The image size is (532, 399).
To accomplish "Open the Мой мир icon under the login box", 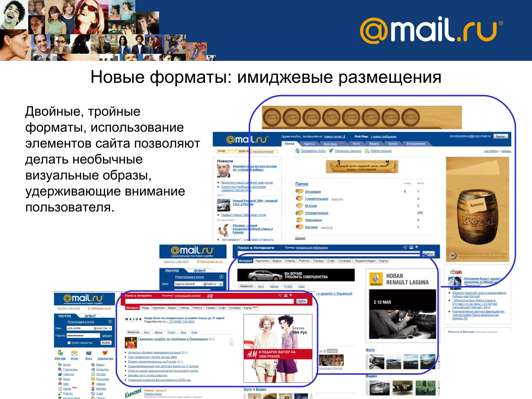I will coord(60,353).
